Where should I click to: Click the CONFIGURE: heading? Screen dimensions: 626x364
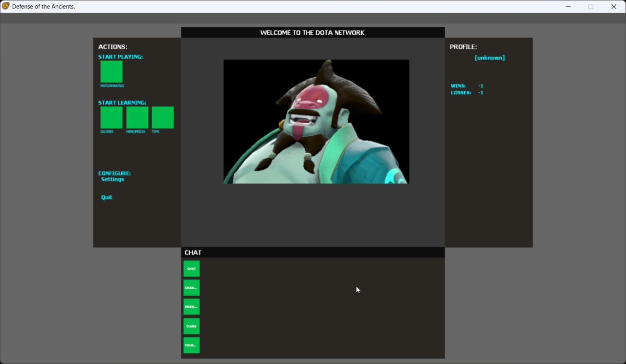114,173
